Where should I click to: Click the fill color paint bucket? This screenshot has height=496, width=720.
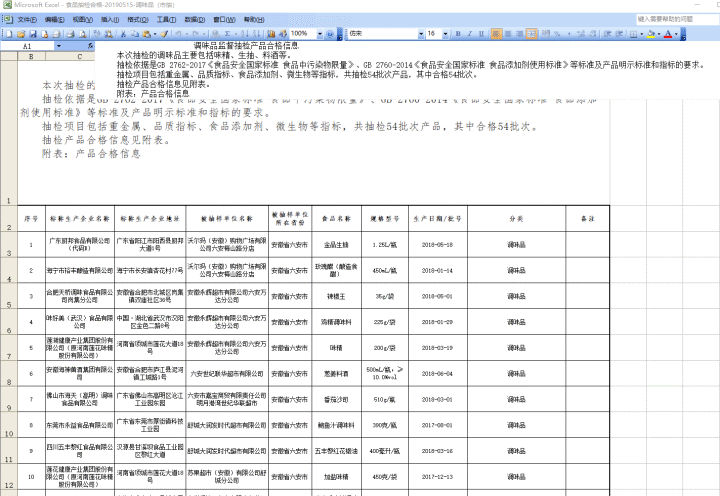(x=651, y=34)
